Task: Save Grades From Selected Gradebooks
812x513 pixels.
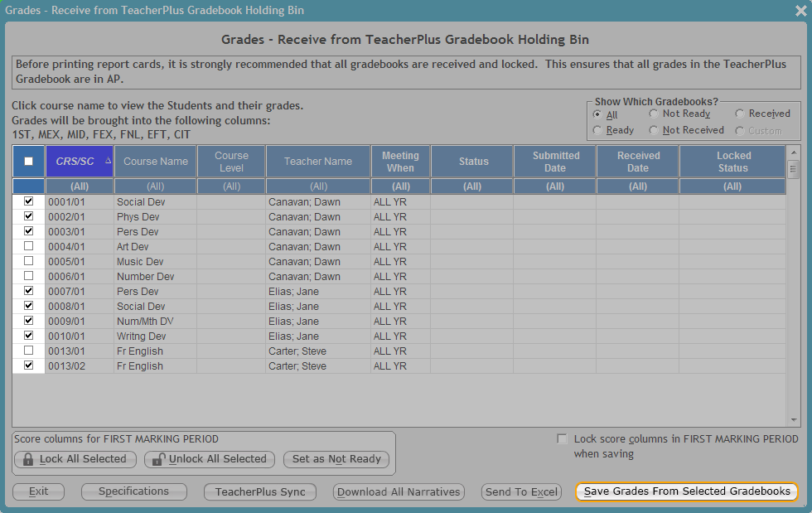Action: point(687,491)
